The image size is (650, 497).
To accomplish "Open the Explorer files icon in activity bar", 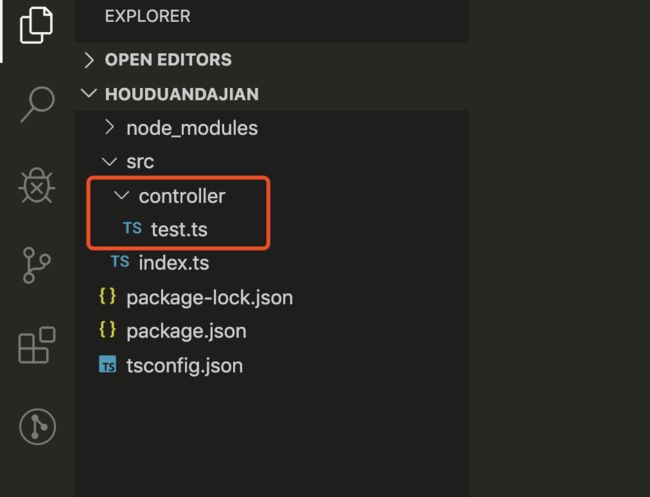I will (36, 25).
